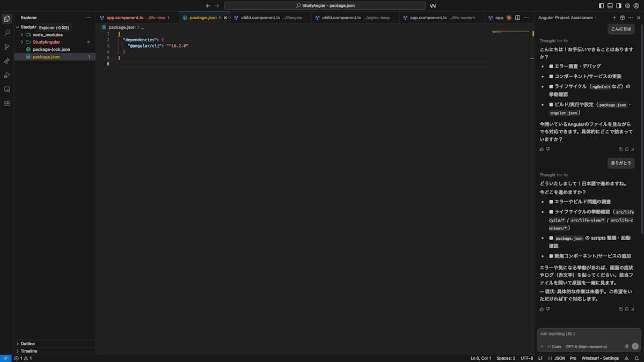Thumbs up the first assistant reply
This screenshot has width=644, height=362.
(x=541, y=149)
